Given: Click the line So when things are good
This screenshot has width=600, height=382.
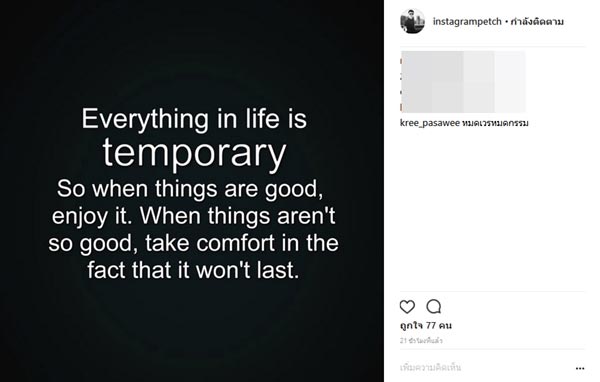Looking at the screenshot, I should click(190, 189).
